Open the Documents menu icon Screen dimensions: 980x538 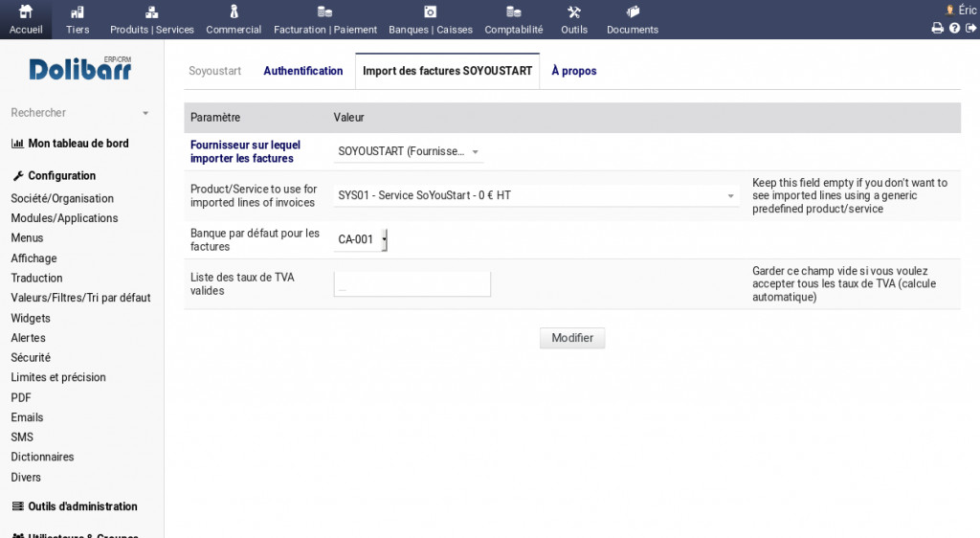633,11
